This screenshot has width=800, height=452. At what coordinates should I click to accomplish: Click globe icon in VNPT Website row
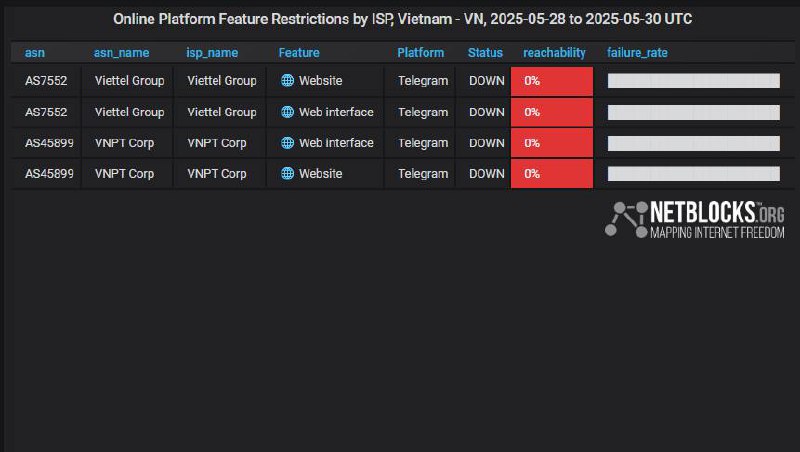287,173
